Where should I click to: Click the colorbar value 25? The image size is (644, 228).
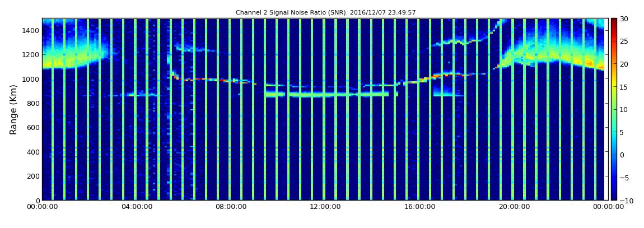pyautogui.click(x=624, y=41)
